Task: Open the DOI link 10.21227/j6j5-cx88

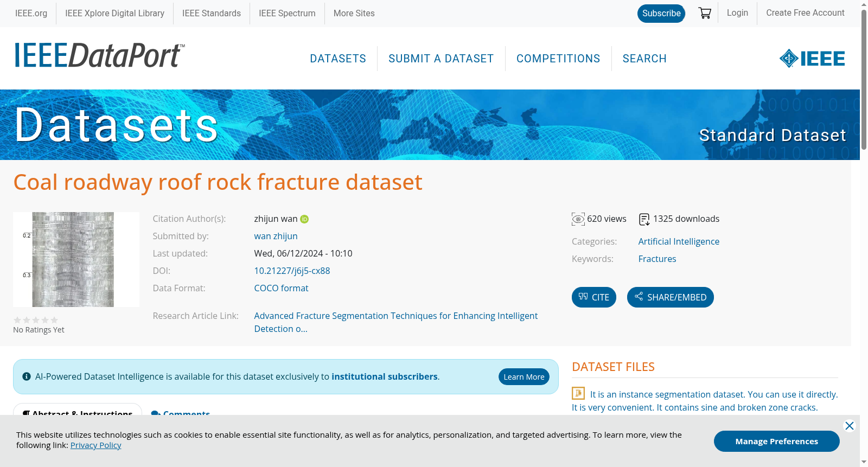Action: (x=292, y=271)
